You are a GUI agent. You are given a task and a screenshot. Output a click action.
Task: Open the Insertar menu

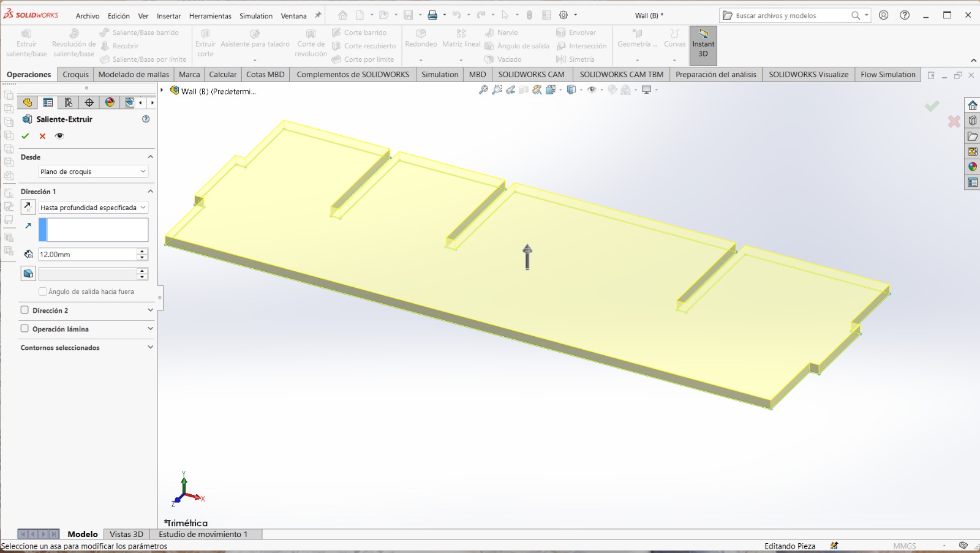168,16
